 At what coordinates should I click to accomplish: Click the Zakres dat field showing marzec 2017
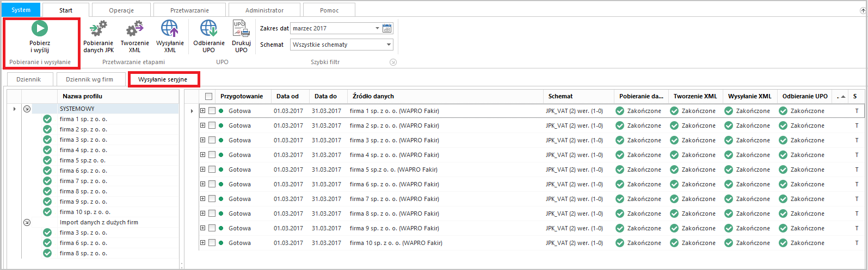[x=332, y=28]
